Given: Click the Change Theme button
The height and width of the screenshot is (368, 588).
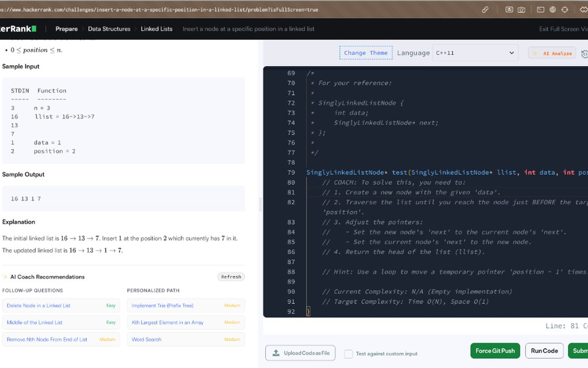Looking at the screenshot, I should pos(366,53).
